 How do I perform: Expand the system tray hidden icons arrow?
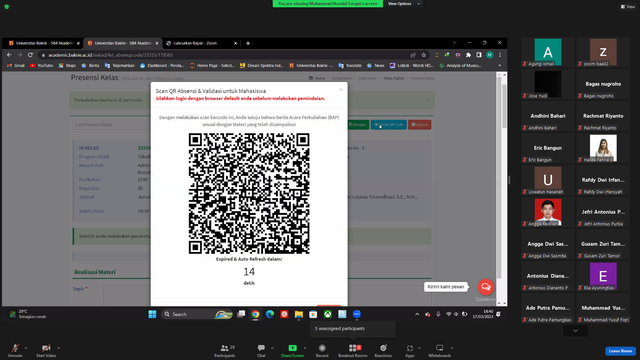coord(417,314)
